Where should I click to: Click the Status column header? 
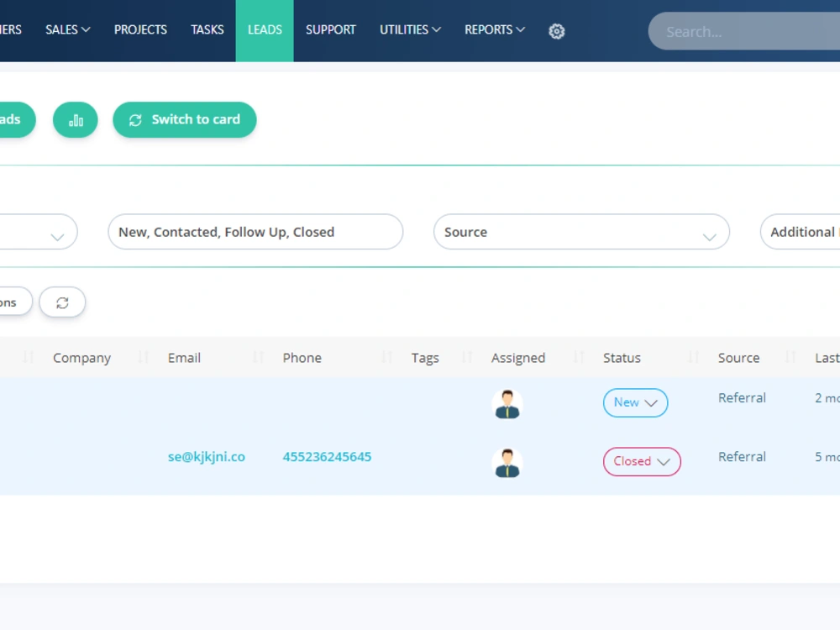pyautogui.click(x=622, y=358)
